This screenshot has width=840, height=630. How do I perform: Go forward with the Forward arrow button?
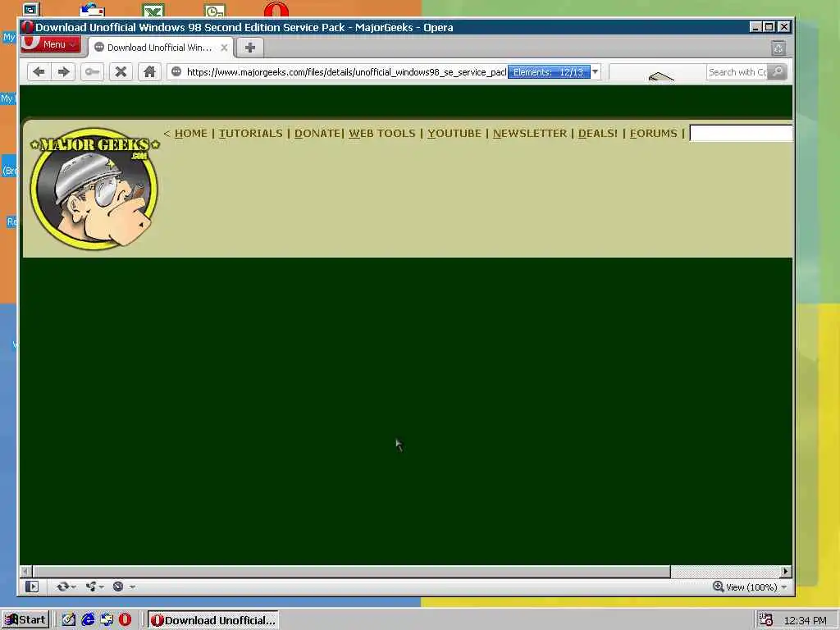(63, 72)
